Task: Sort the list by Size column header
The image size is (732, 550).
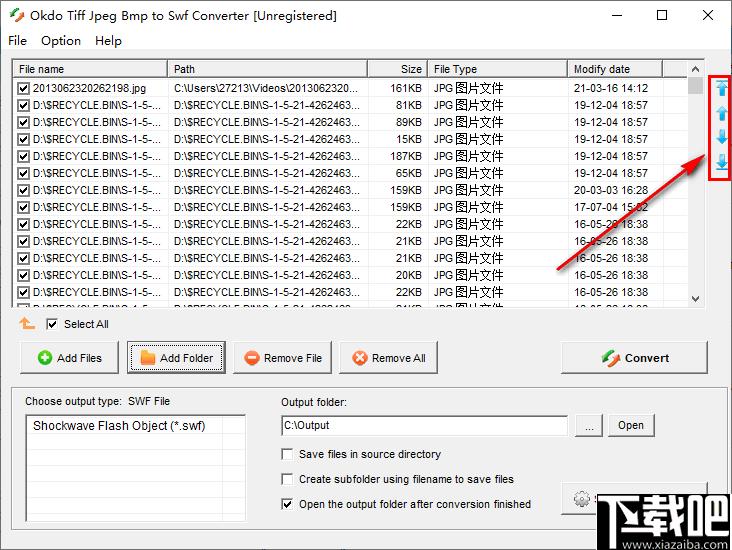Action: pos(398,69)
